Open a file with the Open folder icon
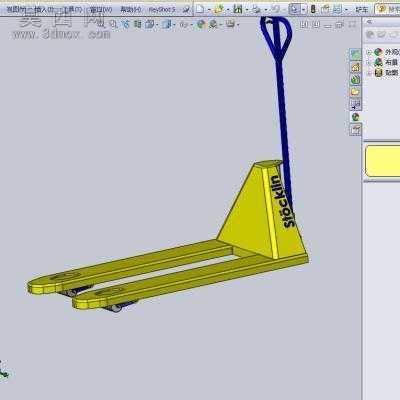Image resolution: width=400 pixels, height=400 pixels. [219, 9]
